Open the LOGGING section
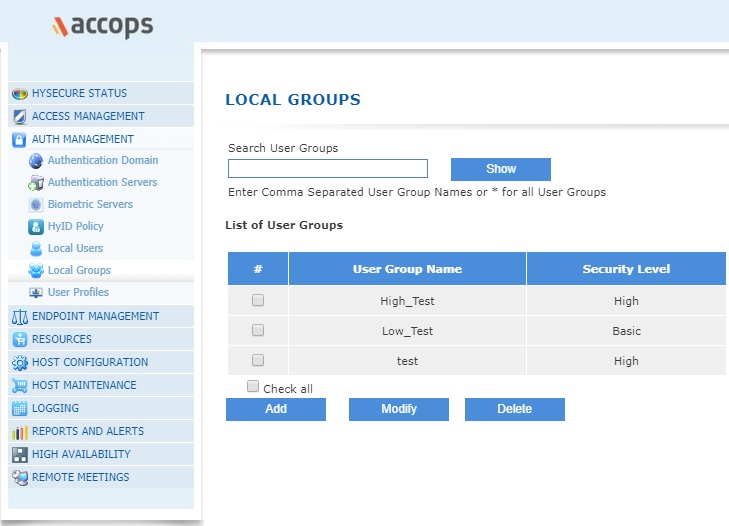 pyautogui.click(x=101, y=408)
